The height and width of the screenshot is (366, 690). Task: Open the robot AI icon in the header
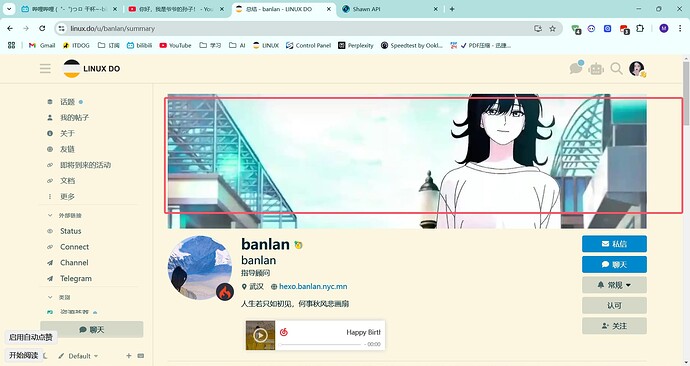596,69
